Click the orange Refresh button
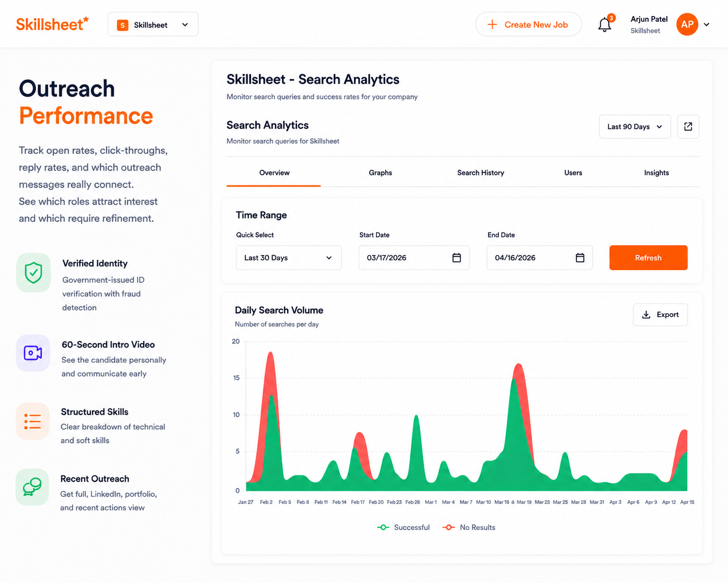728x583 pixels. (x=648, y=258)
